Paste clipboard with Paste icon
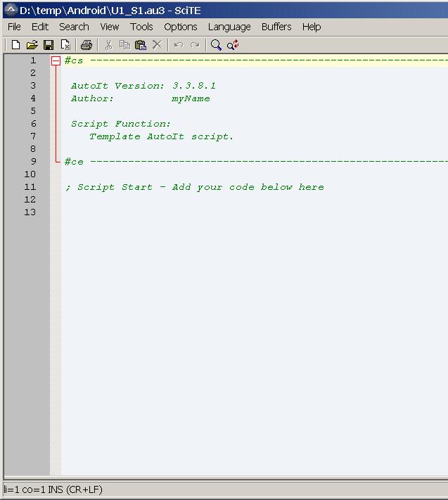Image resolution: width=448 pixels, height=500 pixels. [x=141, y=45]
